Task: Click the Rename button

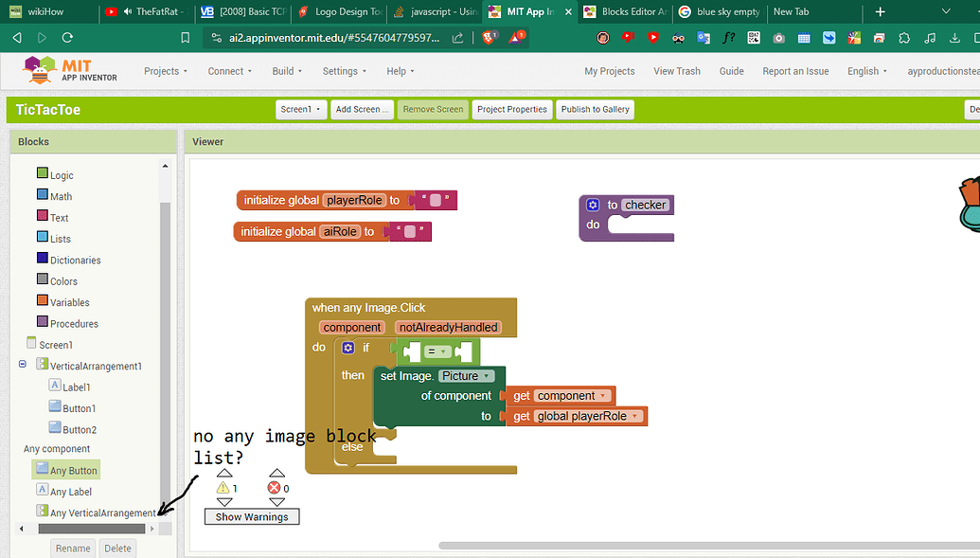Action: point(73,548)
